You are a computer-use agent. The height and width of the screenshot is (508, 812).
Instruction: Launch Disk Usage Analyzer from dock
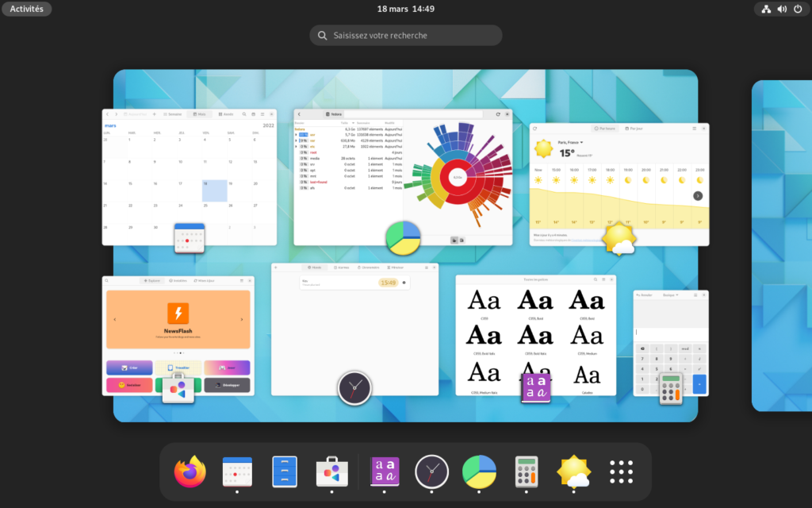479,471
